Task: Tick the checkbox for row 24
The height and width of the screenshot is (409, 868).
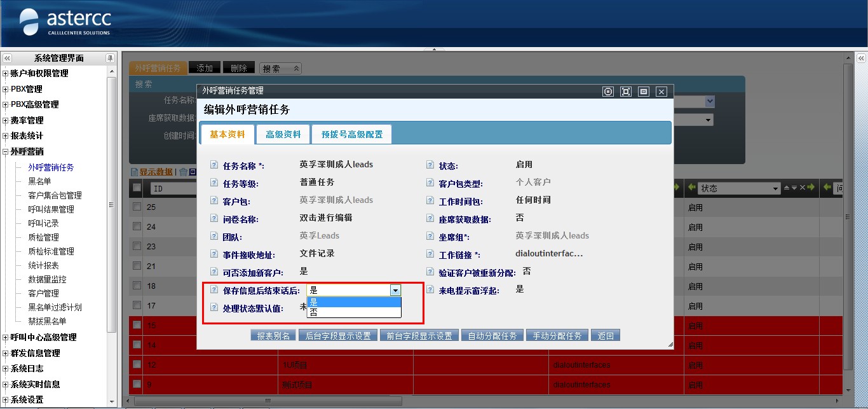Action: coord(137,226)
